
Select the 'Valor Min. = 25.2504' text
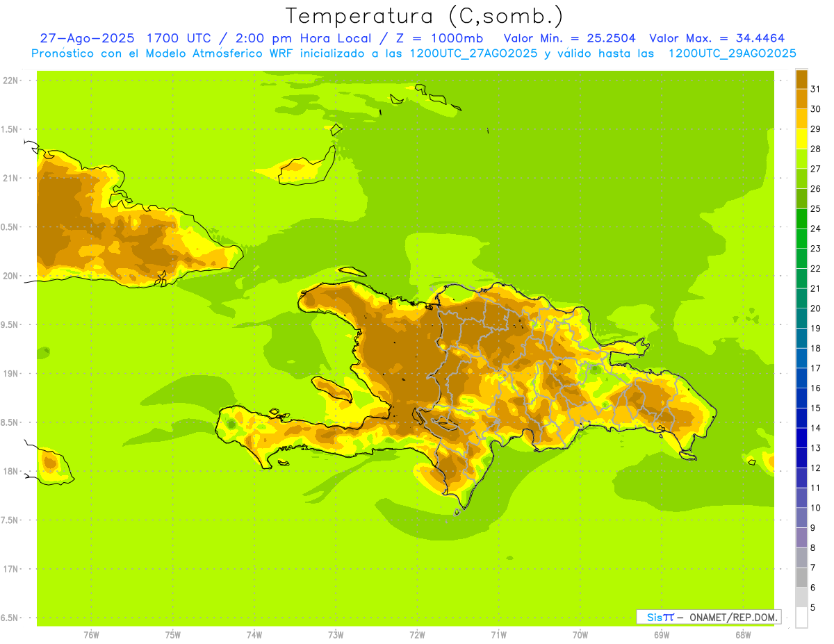pos(570,38)
